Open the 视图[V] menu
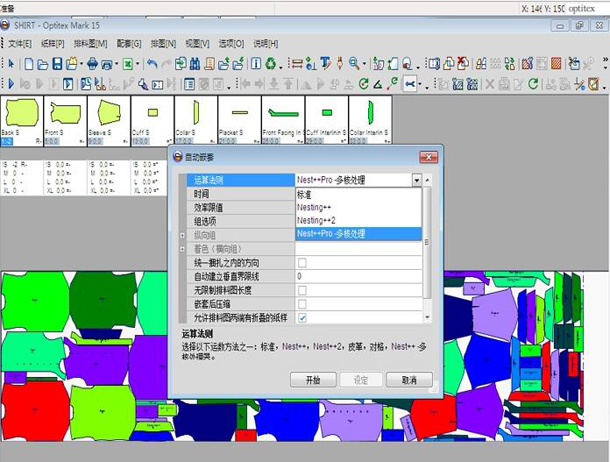The image size is (610, 462). (x=197, y=44)
